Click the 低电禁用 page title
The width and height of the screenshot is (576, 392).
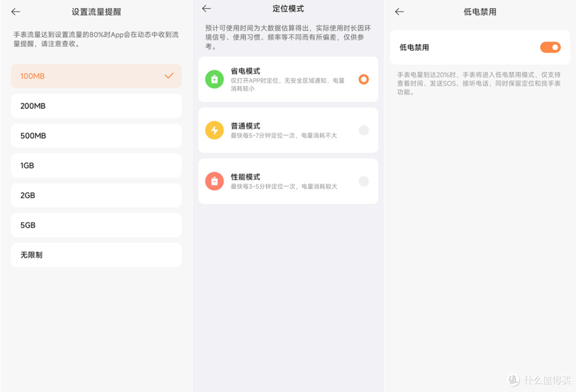(480, 12)
